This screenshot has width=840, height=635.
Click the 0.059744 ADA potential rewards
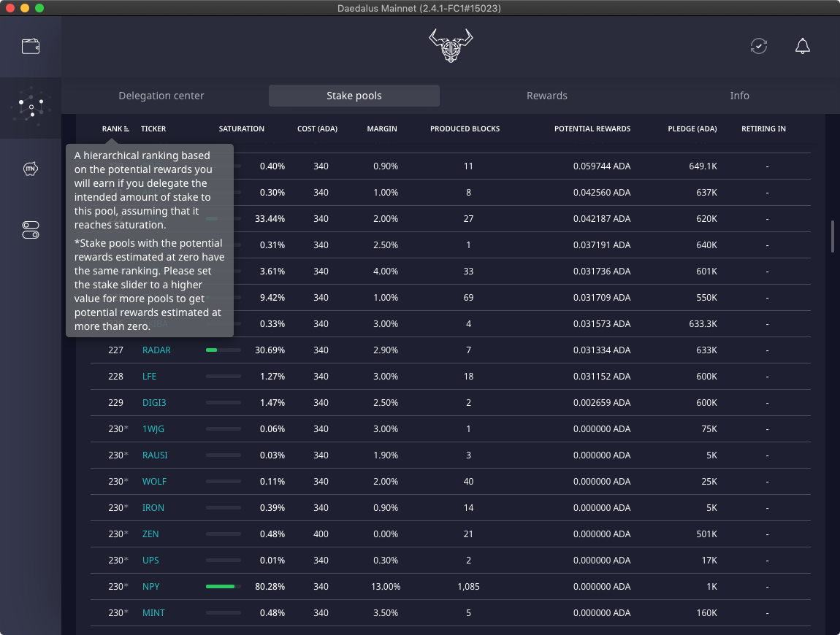tap(602, 166)
